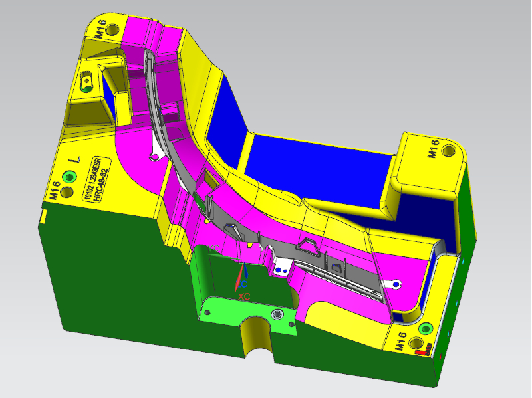Click the small green slotted insert in the yellow pocket

(x=86, y=82)
